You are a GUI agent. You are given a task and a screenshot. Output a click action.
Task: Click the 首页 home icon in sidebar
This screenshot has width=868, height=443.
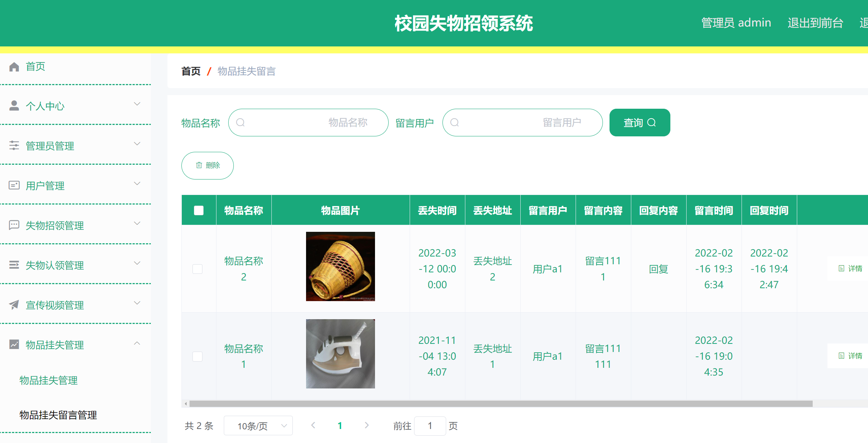click(x=14, y=67)
